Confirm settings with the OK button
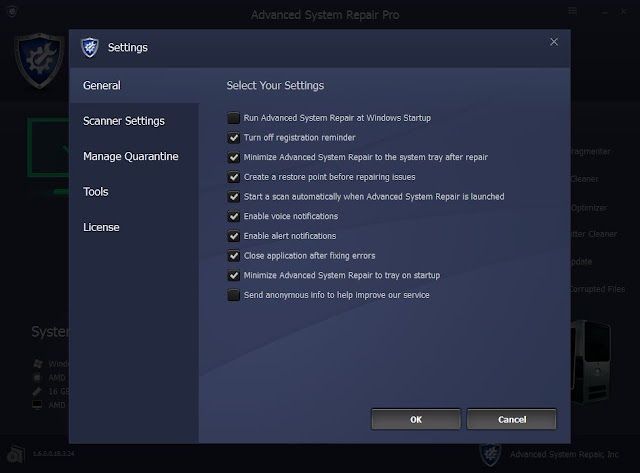Screen dimensions: 640x473 [416, 419]
